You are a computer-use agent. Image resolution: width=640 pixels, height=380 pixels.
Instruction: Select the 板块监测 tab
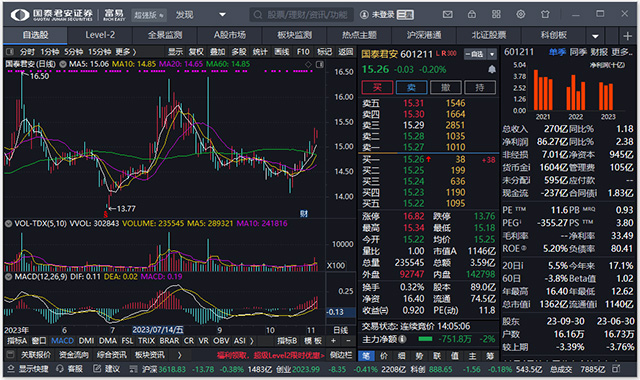294,35
